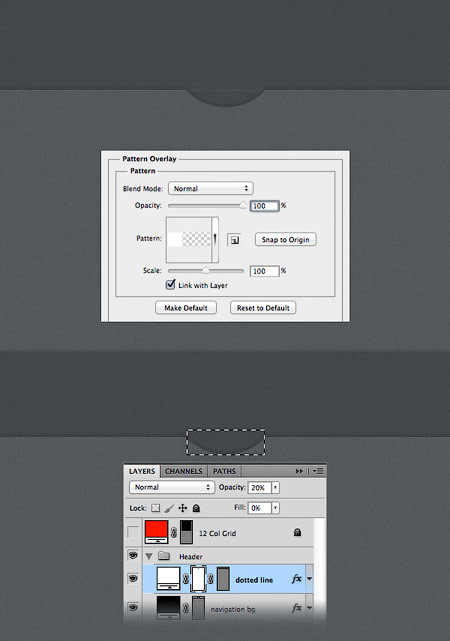Image resolution: width=450 pixels, height=641 pixels.
Task: Open Layers panel blend mode dropdown
Action: click(172, 487)
